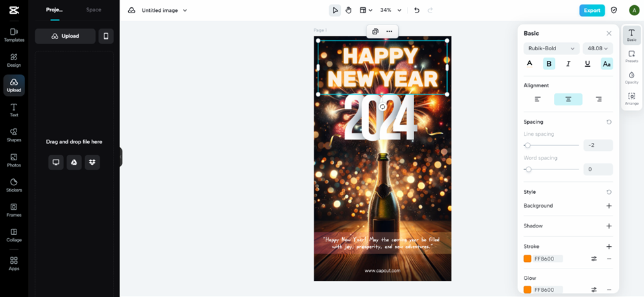Select the pointer arrow tool

[x=335, y=11]
